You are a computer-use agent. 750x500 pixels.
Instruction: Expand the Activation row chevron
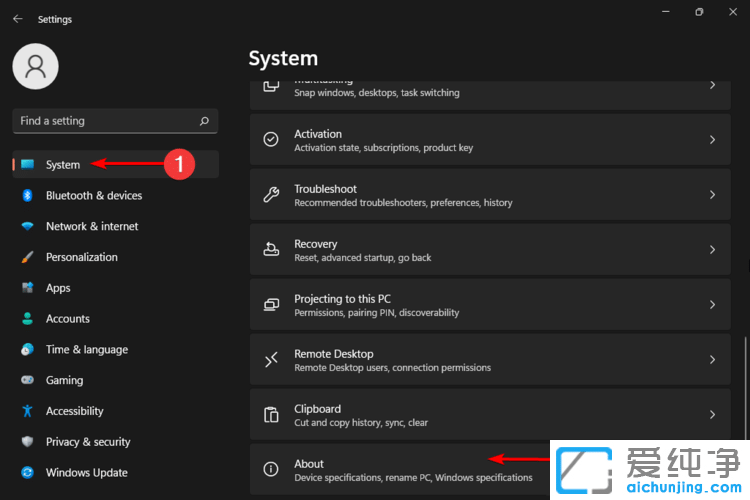[x=712, y=140]
